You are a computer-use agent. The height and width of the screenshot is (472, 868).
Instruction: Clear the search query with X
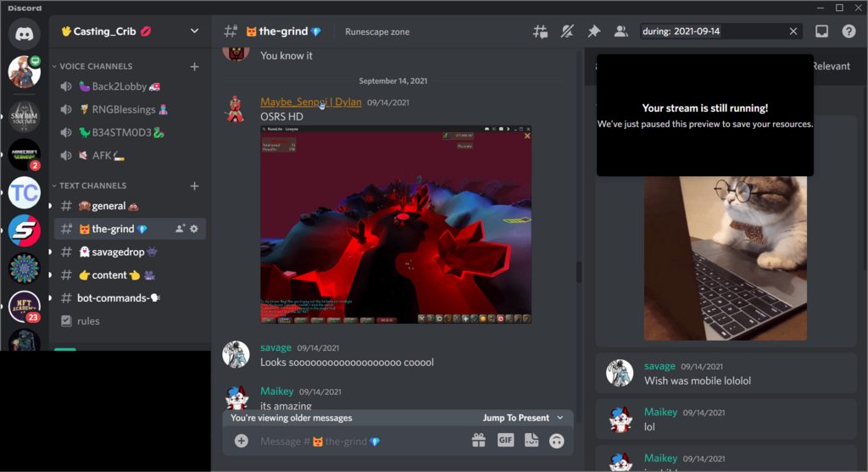click(793, 31)
